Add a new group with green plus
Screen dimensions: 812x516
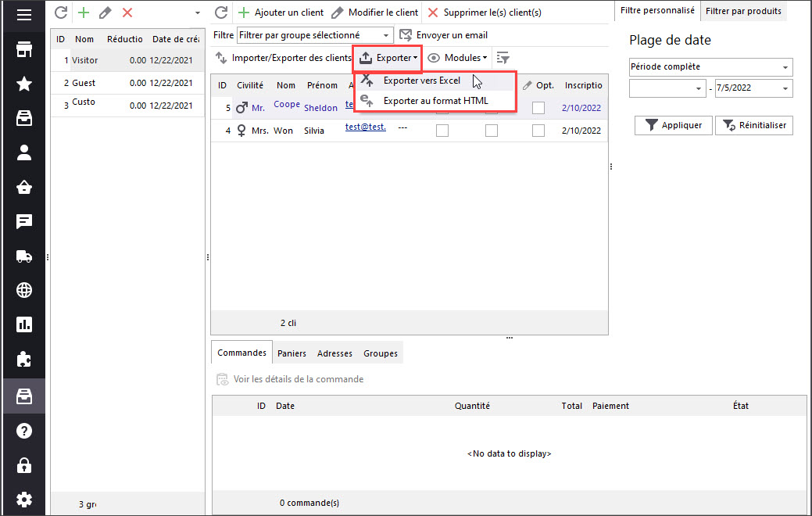click(x=84, y=13)
